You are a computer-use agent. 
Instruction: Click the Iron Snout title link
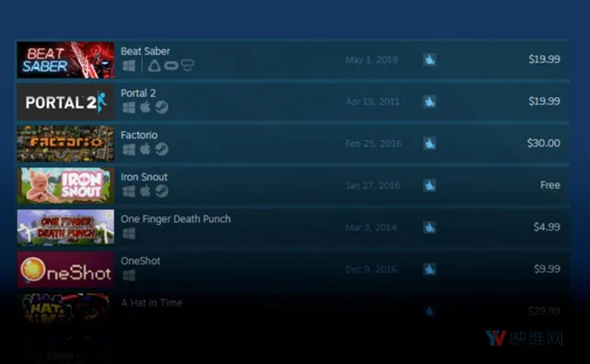(144, 177)
